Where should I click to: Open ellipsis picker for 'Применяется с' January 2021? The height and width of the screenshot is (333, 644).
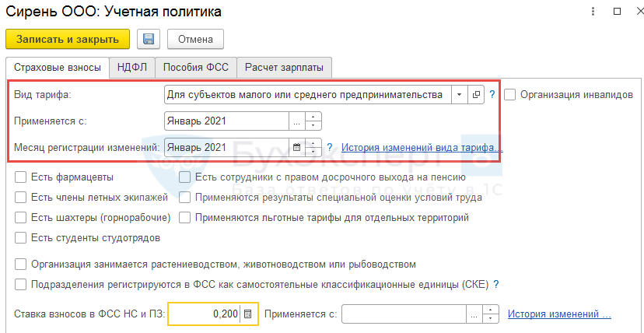(296, 121)
